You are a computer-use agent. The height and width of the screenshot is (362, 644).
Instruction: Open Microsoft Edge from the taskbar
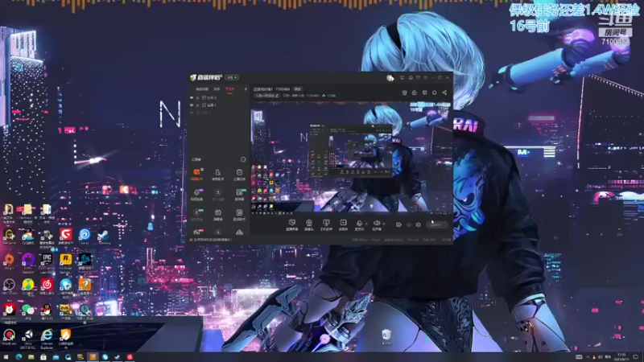click(19, 357)
